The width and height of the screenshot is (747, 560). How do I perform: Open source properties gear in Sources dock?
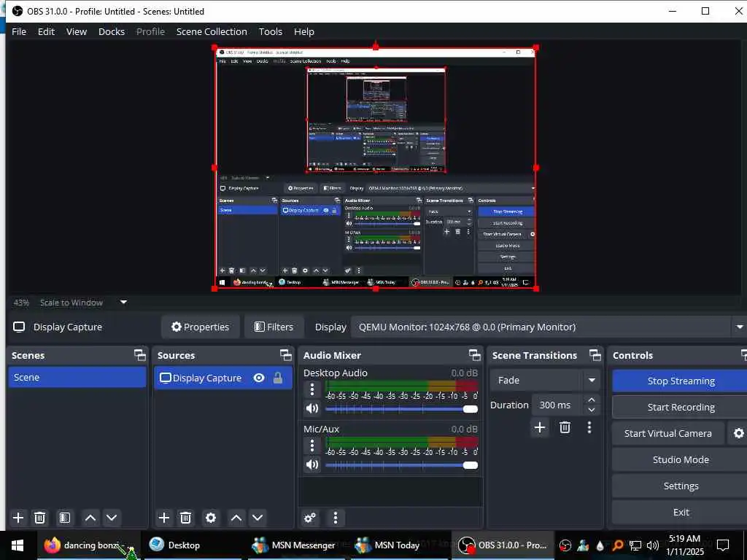(x=211, y=518)
